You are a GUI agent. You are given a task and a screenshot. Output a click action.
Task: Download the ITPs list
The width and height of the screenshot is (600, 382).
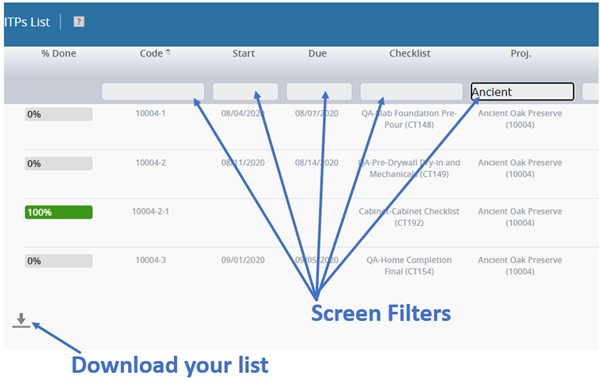coord(21,320)
